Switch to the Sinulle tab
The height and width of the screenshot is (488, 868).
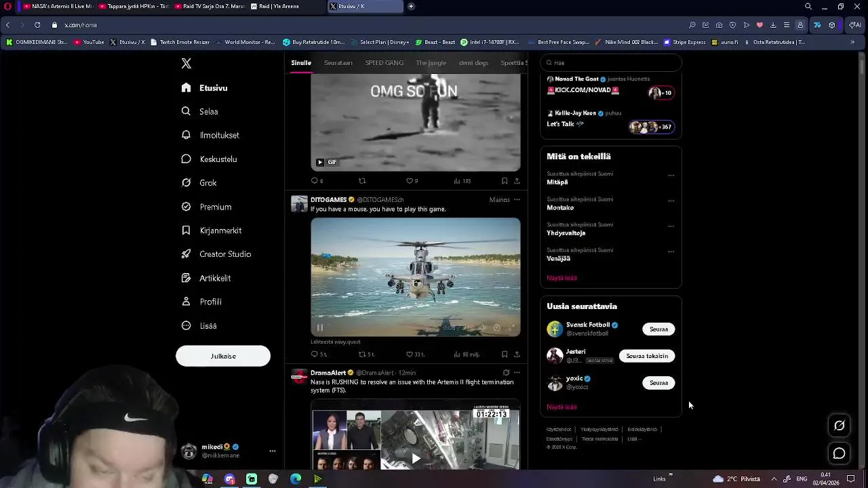pos(301,63)
